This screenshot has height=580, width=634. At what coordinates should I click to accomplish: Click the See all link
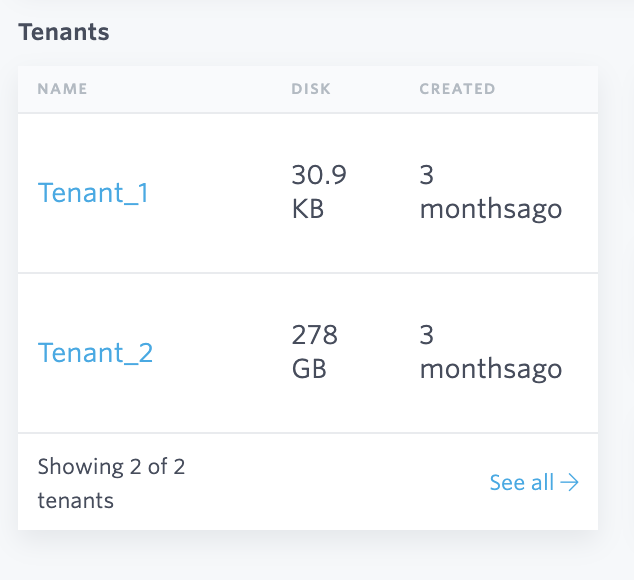[521, 483]
